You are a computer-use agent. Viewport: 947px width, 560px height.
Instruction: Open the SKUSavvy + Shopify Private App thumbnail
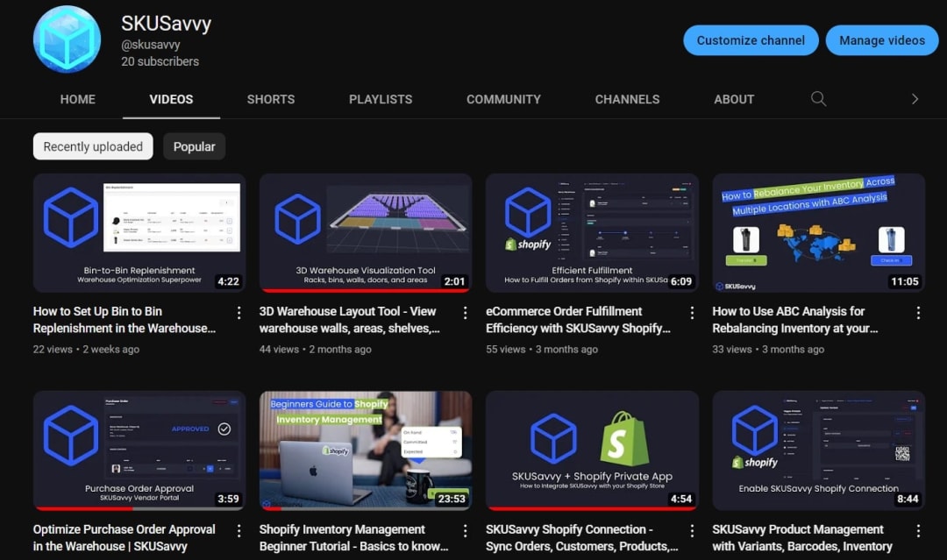point(592,450)
